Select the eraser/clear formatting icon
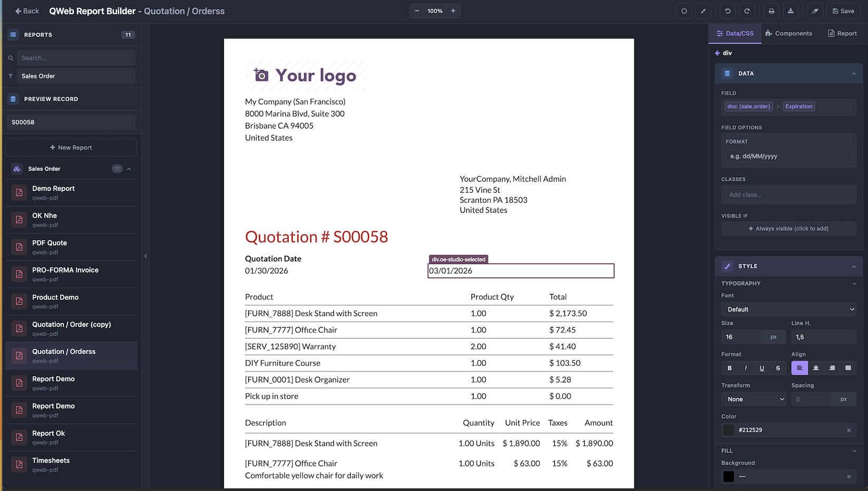 (x=815, y=11)
